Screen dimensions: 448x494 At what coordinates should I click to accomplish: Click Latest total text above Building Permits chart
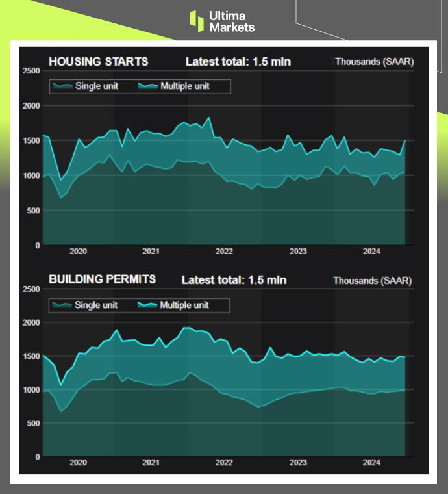(234, 280)
